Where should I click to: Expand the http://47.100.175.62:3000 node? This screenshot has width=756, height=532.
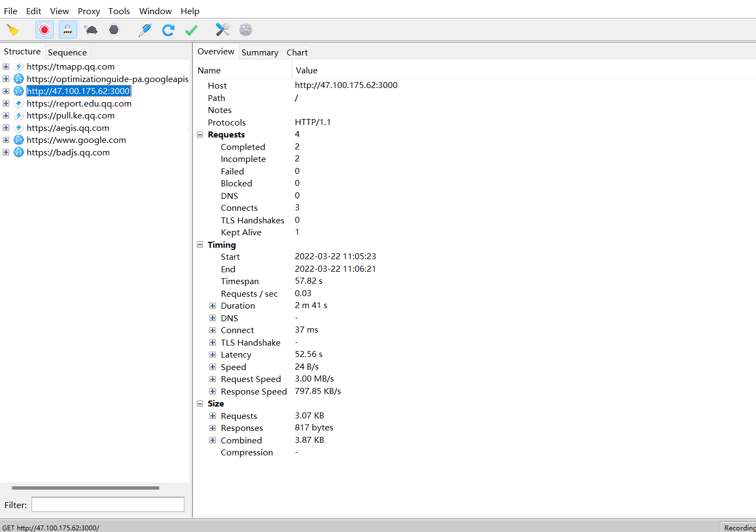click(x=6, y=91)
